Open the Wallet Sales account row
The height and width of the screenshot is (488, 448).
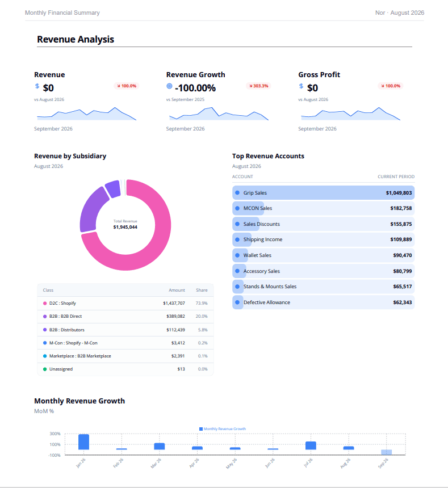pos(324,255)
